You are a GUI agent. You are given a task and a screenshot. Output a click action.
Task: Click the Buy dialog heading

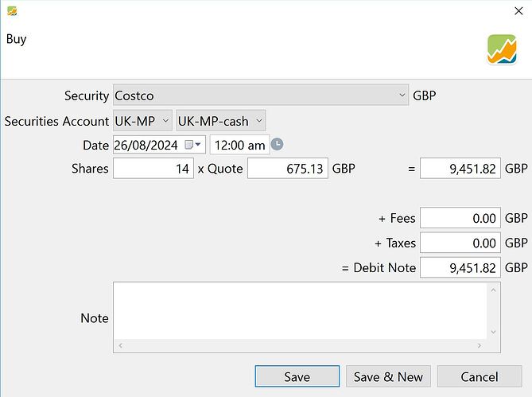tap(16, 39)
